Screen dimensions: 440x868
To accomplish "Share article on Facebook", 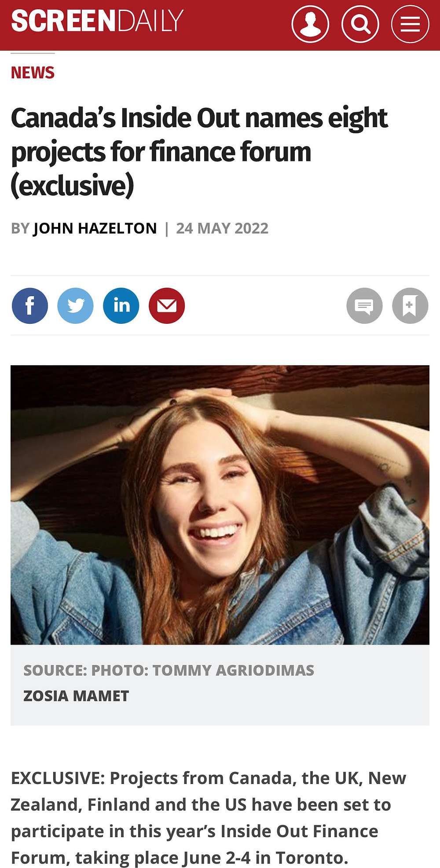I will tap(30, 306).
